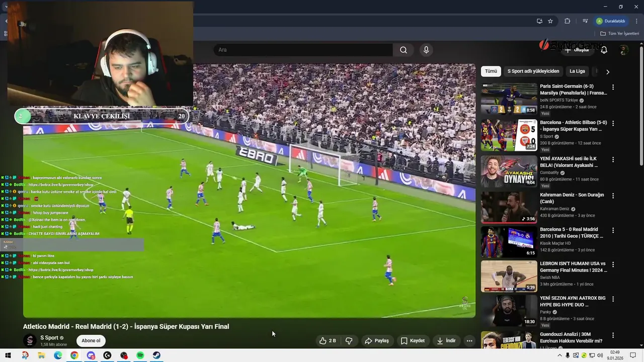This screenshot has height=362, width=644.
Task: Open Spotify from the taskbar
Action: coord(140,355)
